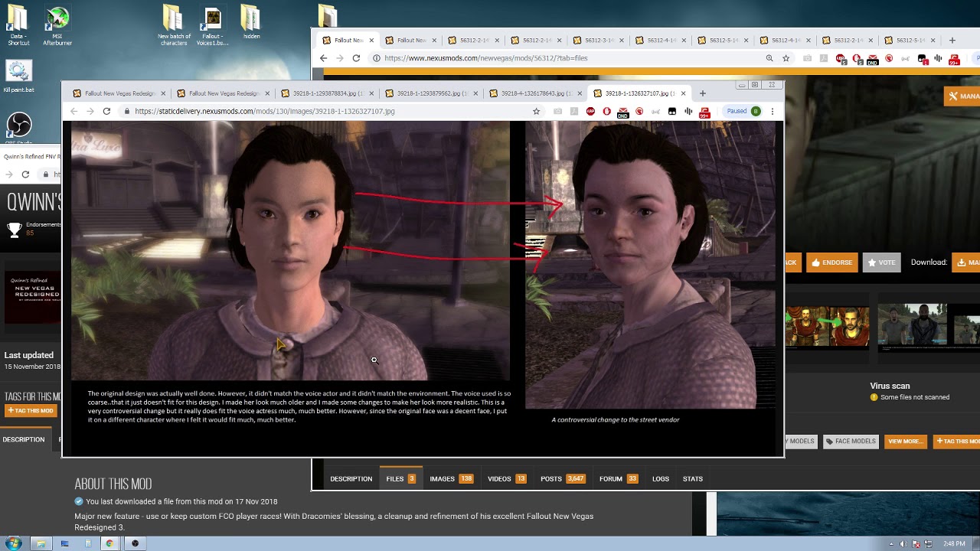
Task: Click Windows Start button
Action: tap(14, 543)
